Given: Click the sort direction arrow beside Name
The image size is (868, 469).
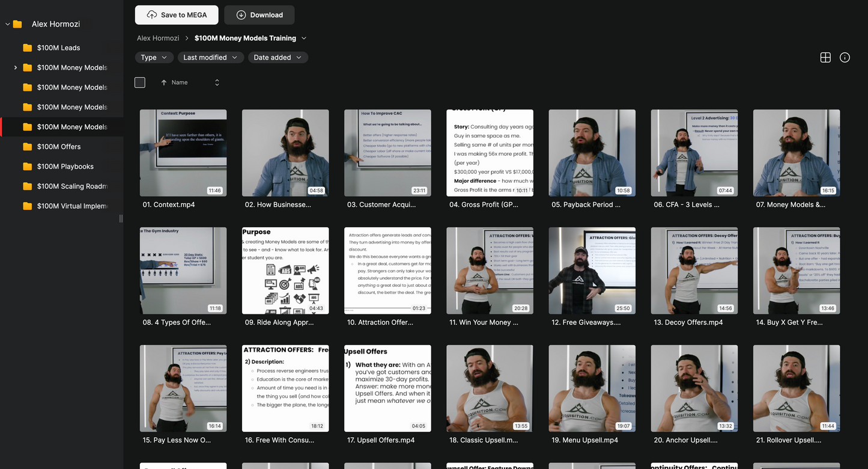Looking at the screenshot, I should 164,83.
